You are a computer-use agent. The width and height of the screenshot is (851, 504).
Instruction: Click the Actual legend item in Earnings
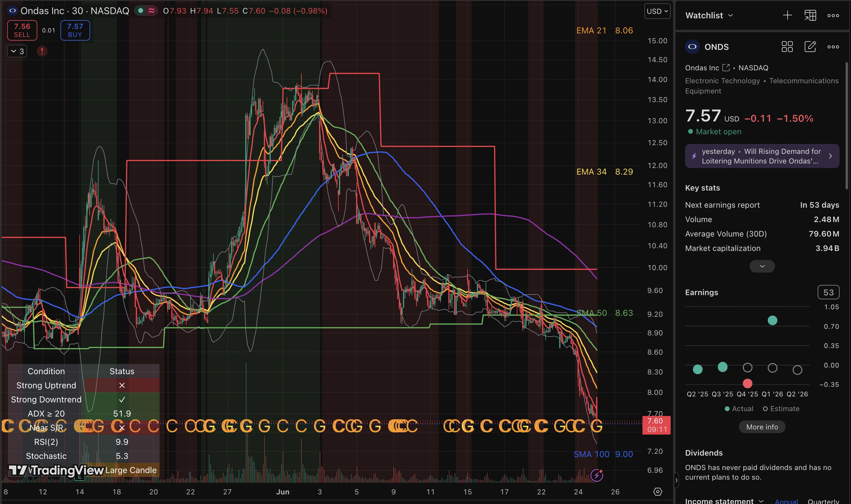739,409
